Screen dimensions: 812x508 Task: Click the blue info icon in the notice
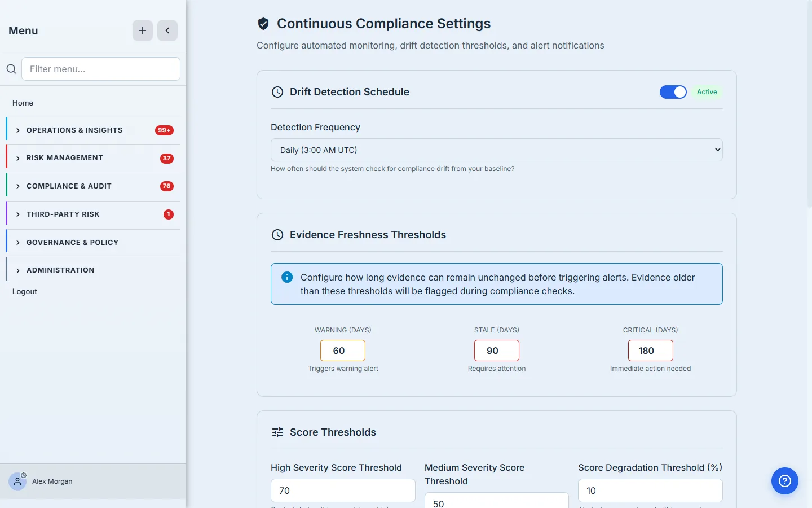click(x=287, y=277)
